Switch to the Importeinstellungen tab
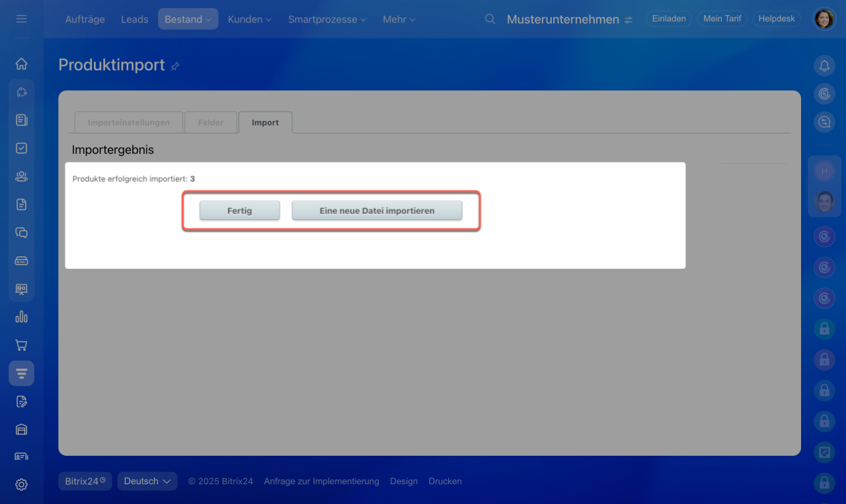 click(x=129, y=122)
